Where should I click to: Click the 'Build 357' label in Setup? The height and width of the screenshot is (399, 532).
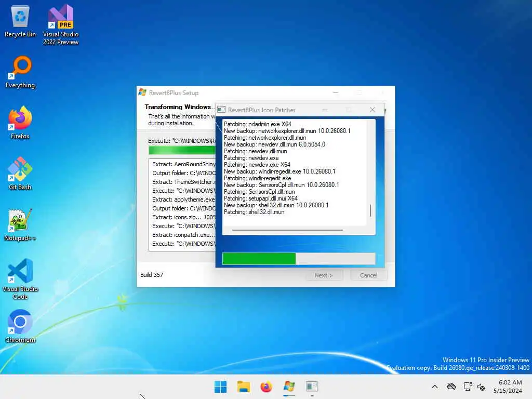[x=152, y=275]
